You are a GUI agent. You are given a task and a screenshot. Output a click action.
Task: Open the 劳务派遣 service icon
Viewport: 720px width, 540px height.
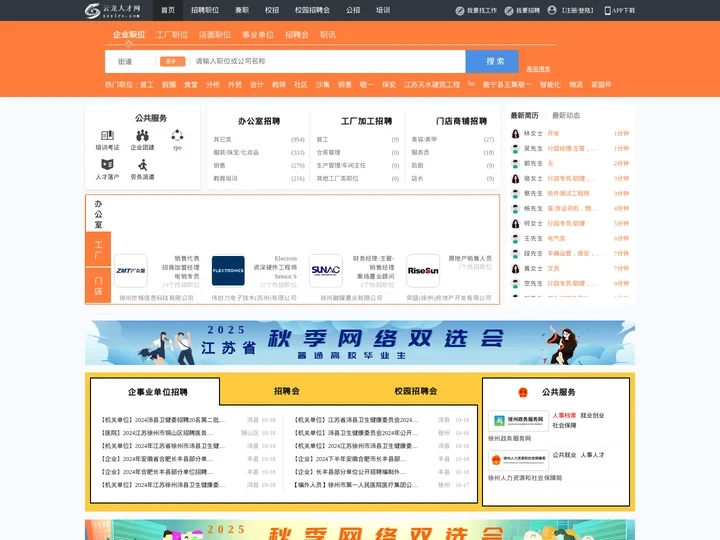tap(142, 164)
